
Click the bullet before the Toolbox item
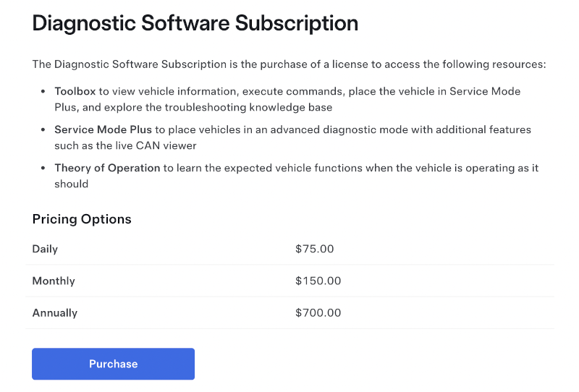pyautogui.click(x=43, y=91)
